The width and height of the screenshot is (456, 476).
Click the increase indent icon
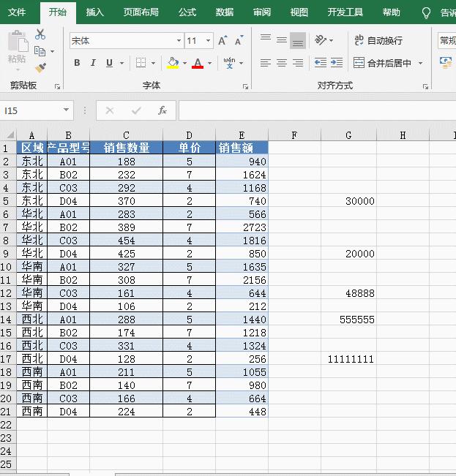click(x=337, y=63)
